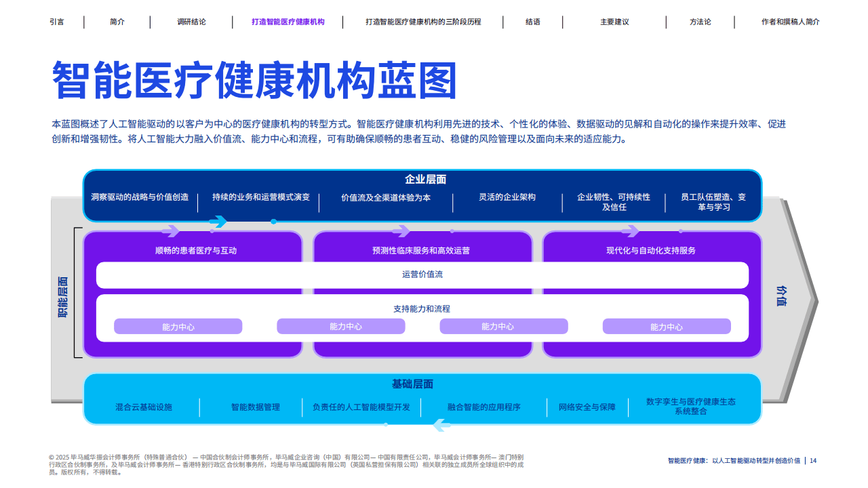The width and height of the screenshot is (868, 488).
Task: Select the 洞察驱动的战略与价值创造 box
Action: [x=140, y=197]
